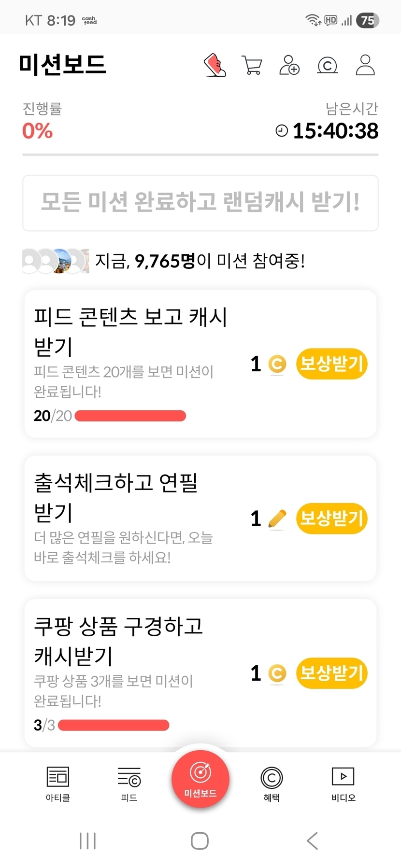
Task: Tap the gold coin in Coupang mission
Action: tap(277, 673)
